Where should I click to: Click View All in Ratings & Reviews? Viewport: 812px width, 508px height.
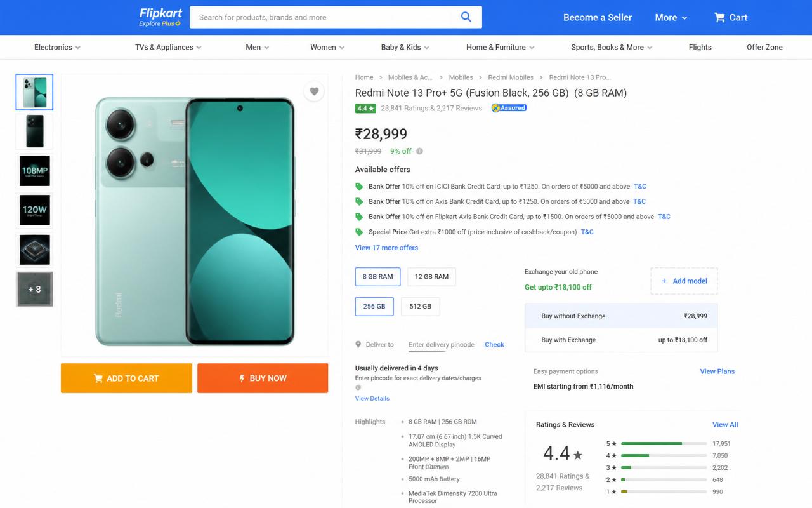pyautogui.click(x=725, y=424)
